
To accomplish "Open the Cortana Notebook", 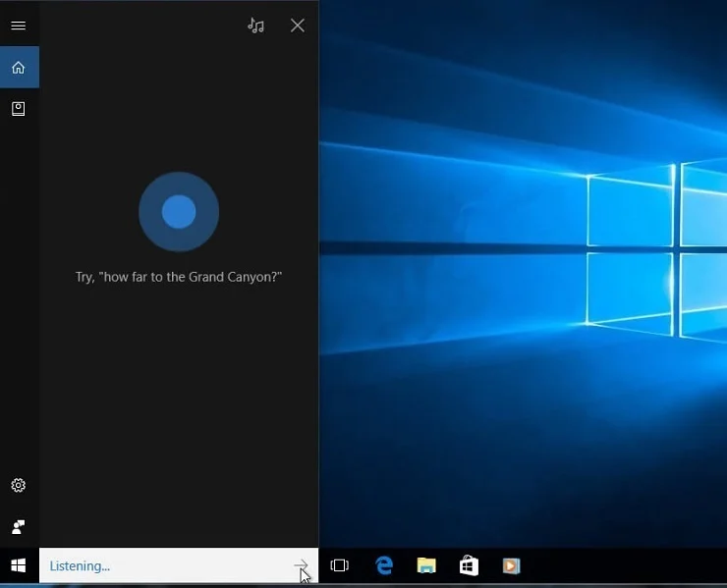I will tap(18, 109).
